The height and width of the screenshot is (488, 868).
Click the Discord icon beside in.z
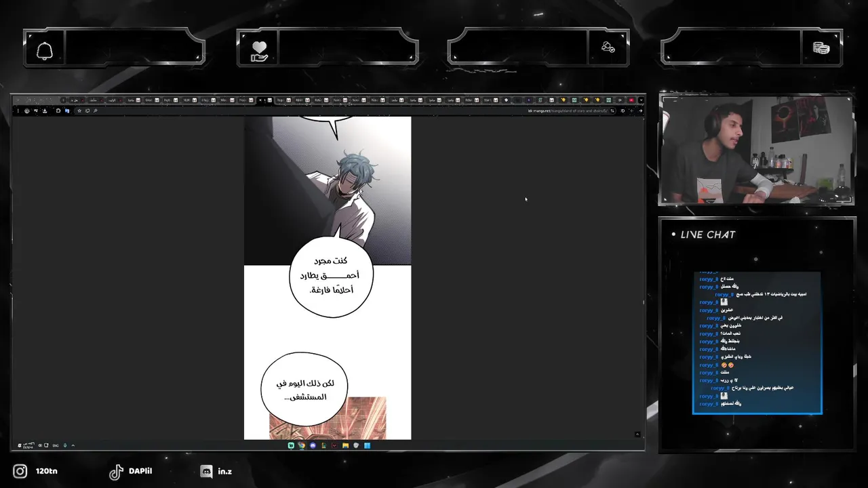(206, 471)
